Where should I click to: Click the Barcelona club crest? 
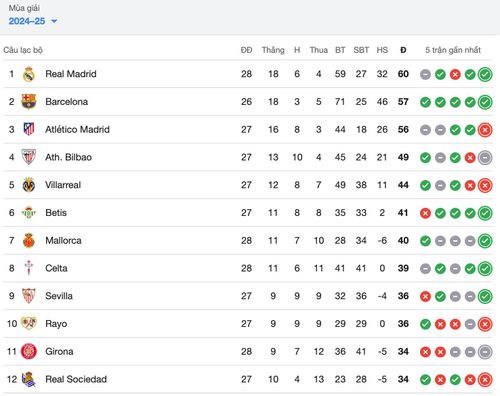click(x=29, y=102)
